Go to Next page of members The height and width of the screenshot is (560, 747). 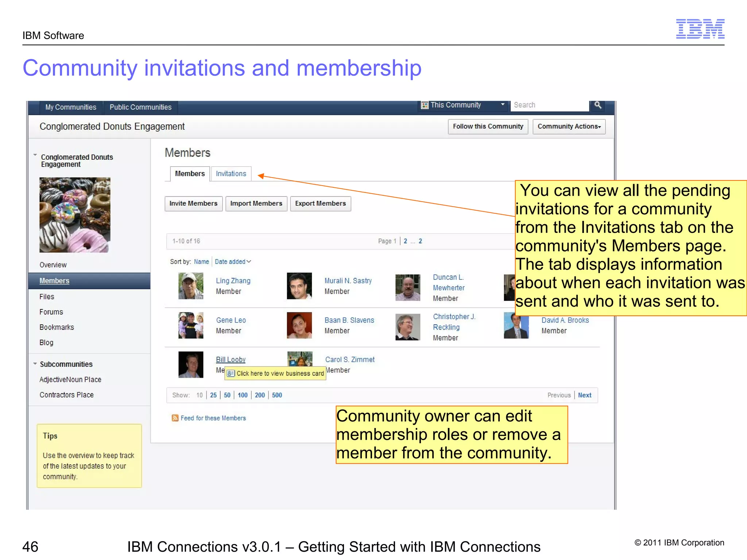tap(585, 395)
